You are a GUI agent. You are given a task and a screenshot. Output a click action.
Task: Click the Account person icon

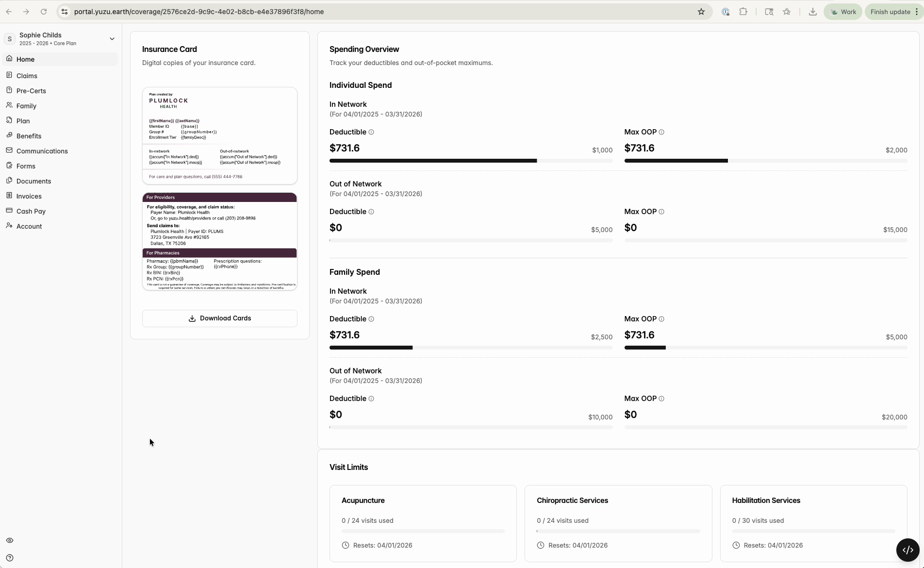[x=9, y=226]
